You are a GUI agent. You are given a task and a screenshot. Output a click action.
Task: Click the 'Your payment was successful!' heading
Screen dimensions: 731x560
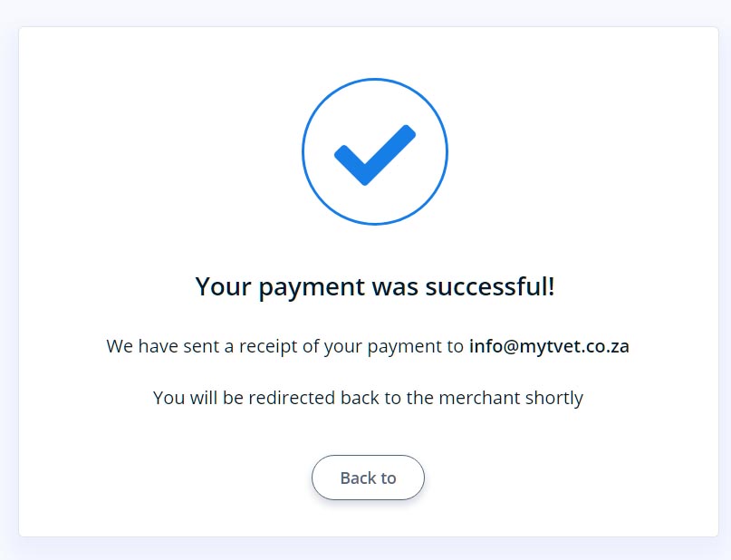point(374,287)
